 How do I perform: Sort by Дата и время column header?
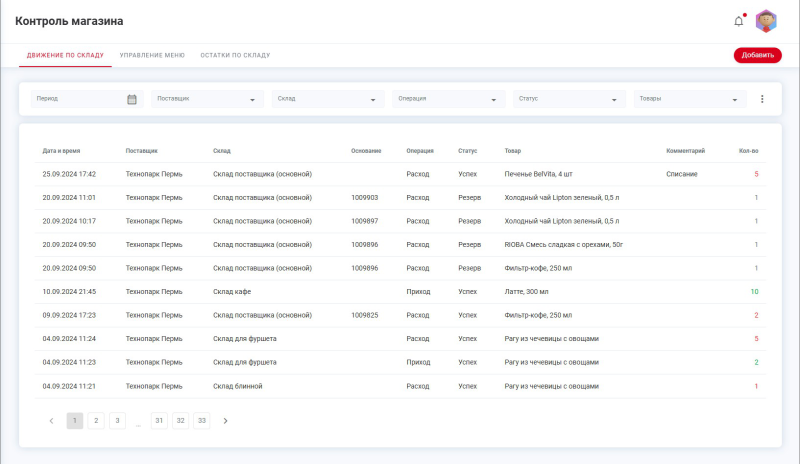[x=61, y=151]
